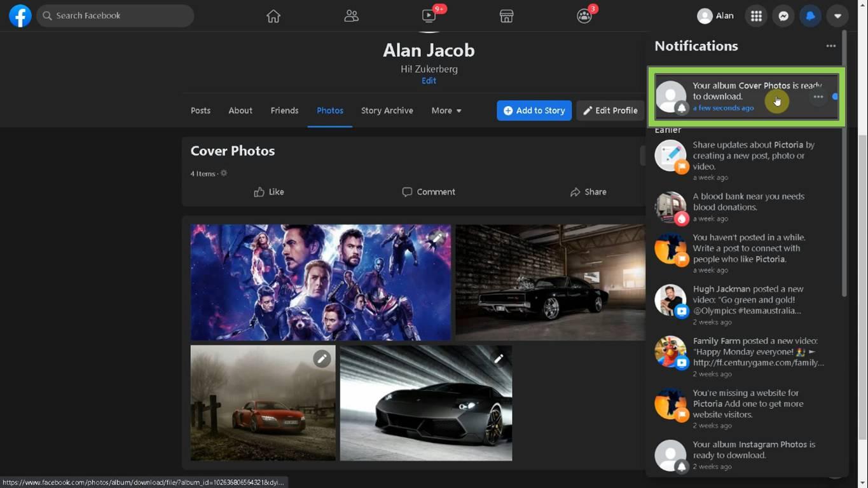Viewport: 868px width, 488px height.
Task: Click the Edit bio link
Action: [429, 81]
